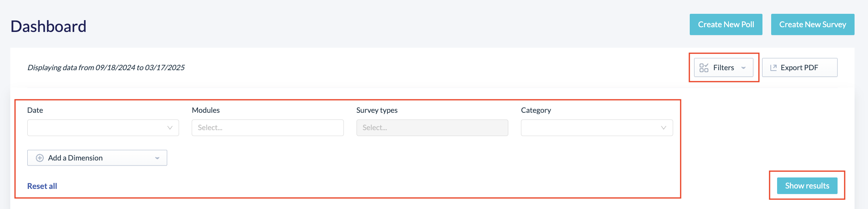
Task: Click the Reset all link
Action: (x=42, y=186)
